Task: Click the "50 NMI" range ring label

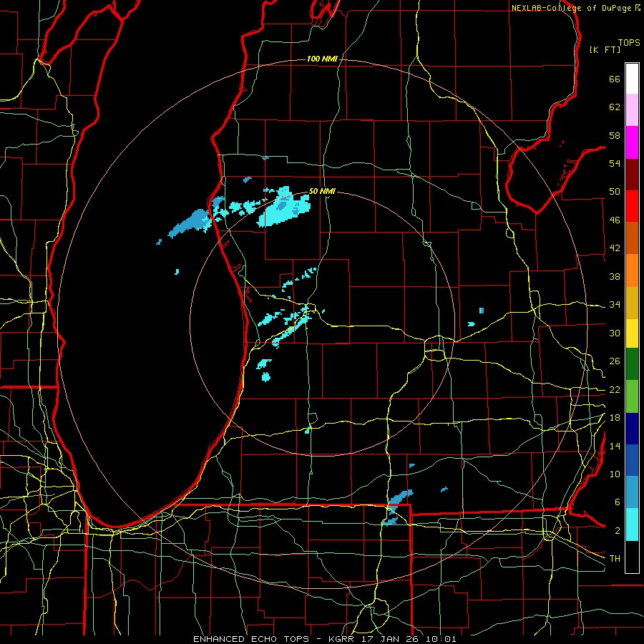Action: (x=322, y=191)
